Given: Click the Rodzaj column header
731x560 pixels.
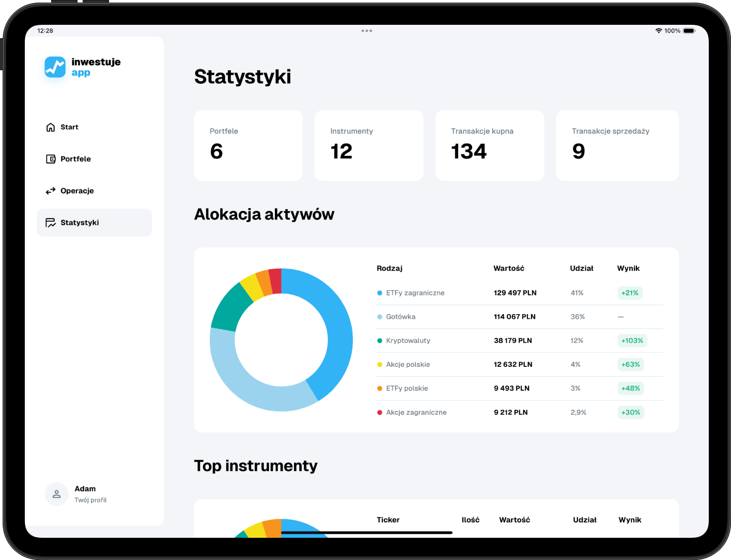Looking at the screenshot, I should point(390,269).
